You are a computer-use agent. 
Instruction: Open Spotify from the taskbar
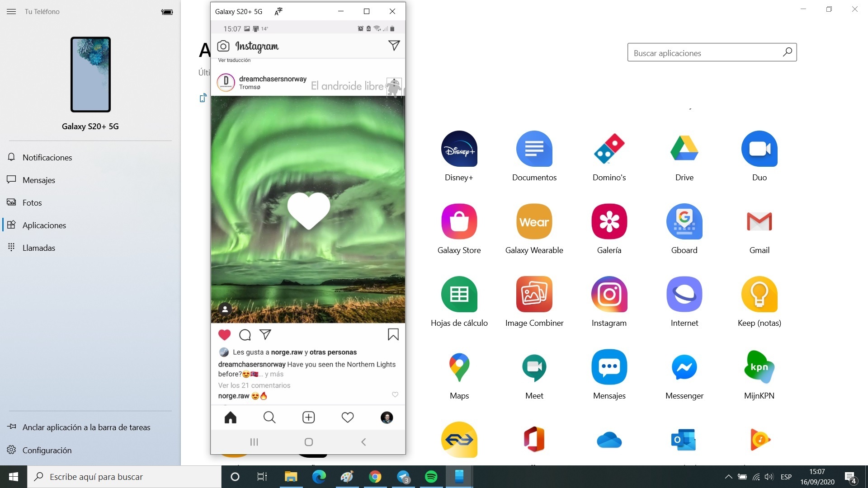click(x=431, y=477)
